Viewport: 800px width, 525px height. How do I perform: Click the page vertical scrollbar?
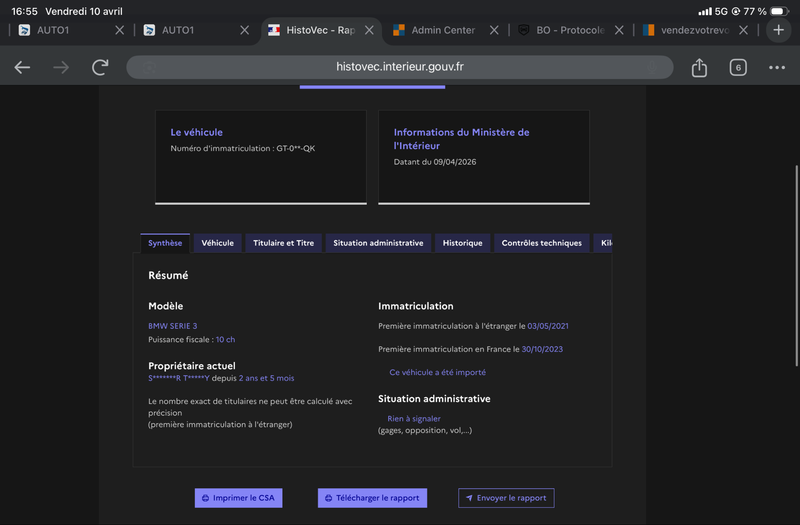pyautogui.click(x=796, y=265)
